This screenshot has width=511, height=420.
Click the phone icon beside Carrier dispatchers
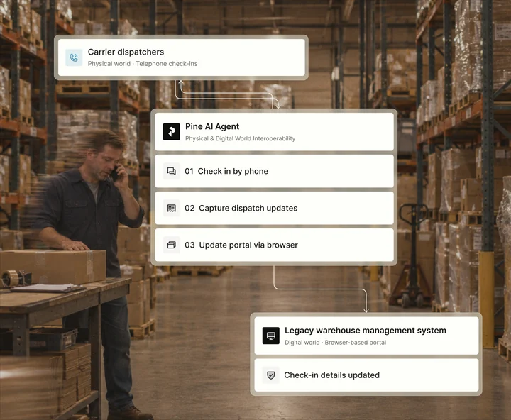pyautogui.click(x=74, y=57)
